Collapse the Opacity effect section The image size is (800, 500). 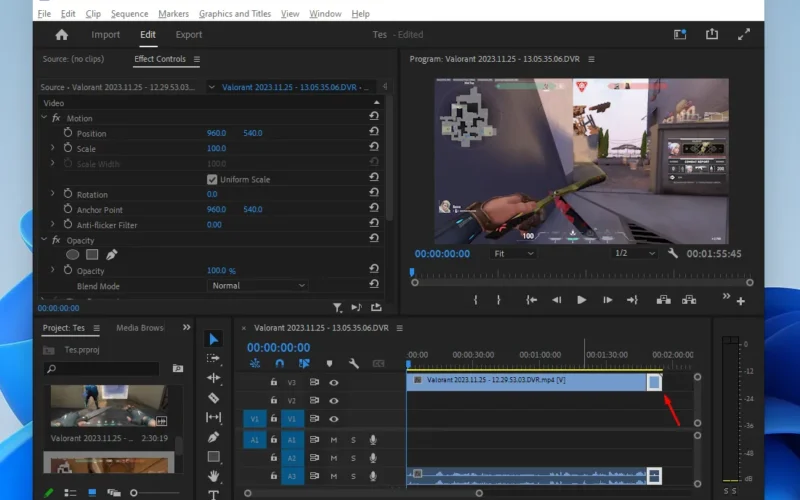(44, 239)
